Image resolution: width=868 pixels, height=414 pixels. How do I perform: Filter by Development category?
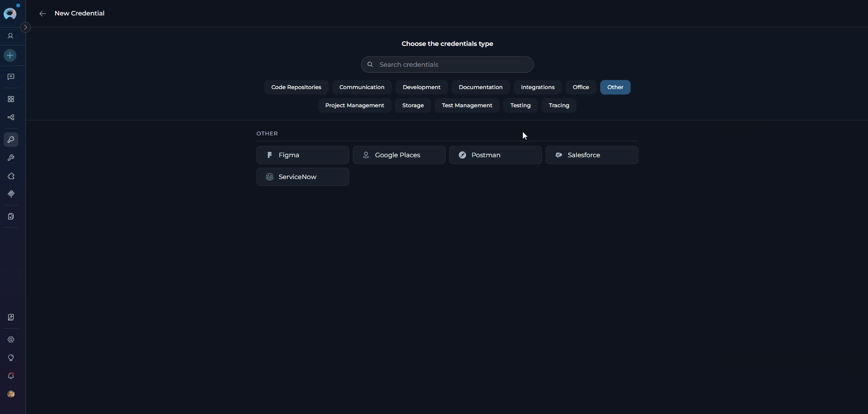421,87
